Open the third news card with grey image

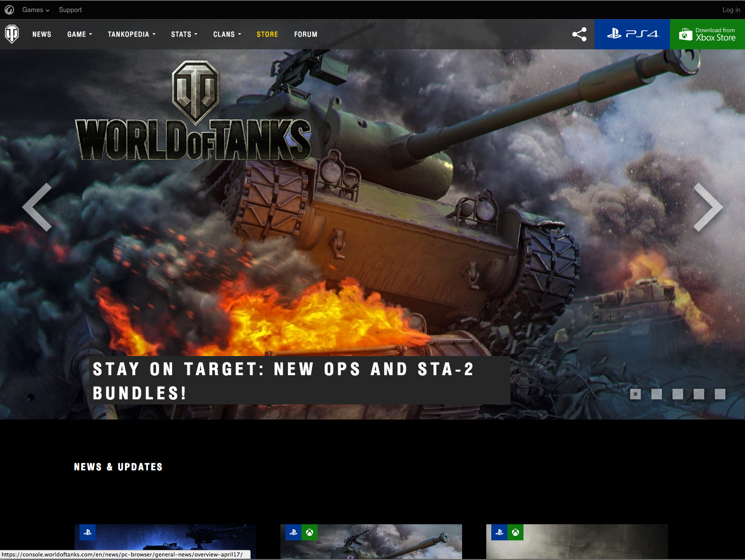(577, 541)
